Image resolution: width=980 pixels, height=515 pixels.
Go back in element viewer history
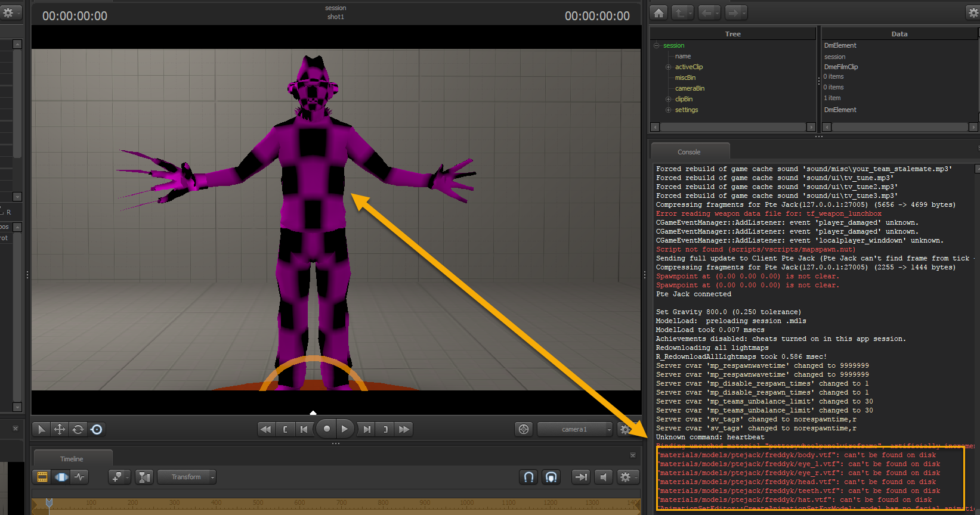[708, 13]
